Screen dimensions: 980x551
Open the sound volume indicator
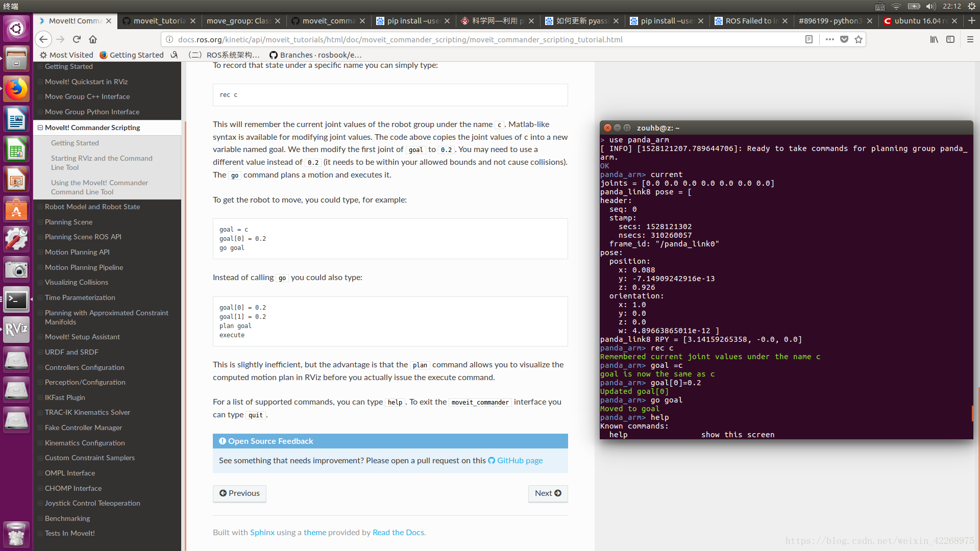[930, 6]
